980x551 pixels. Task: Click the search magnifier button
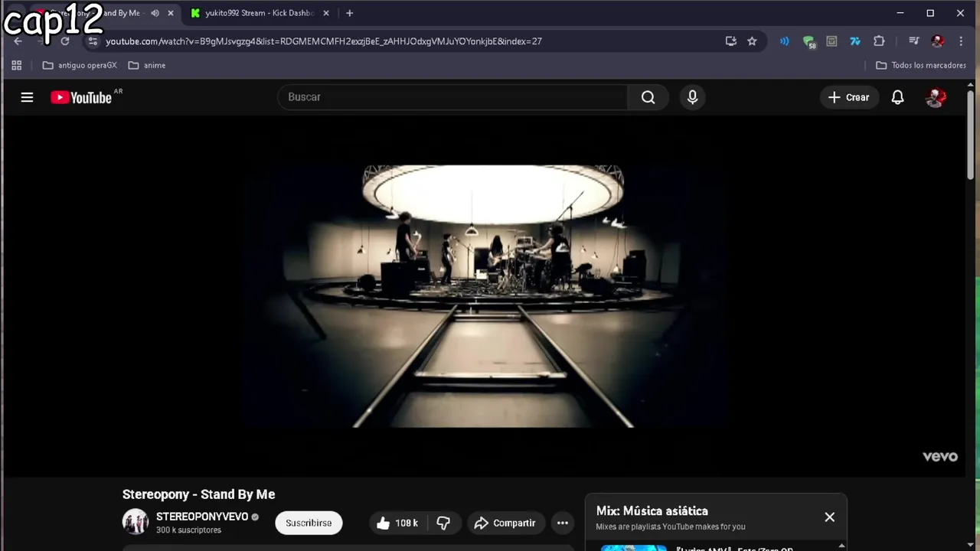click(x=648, y=97)
